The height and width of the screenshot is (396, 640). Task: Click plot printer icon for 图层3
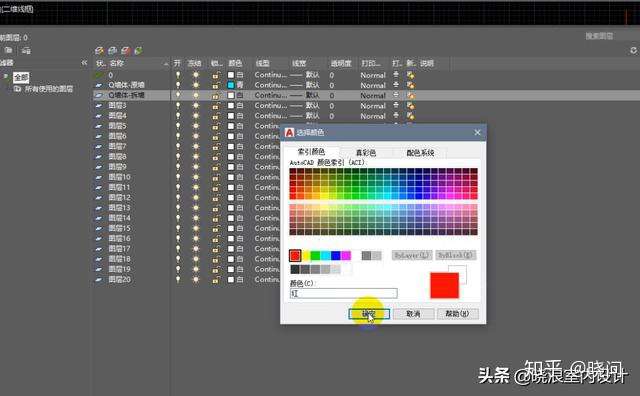point(396,105)
